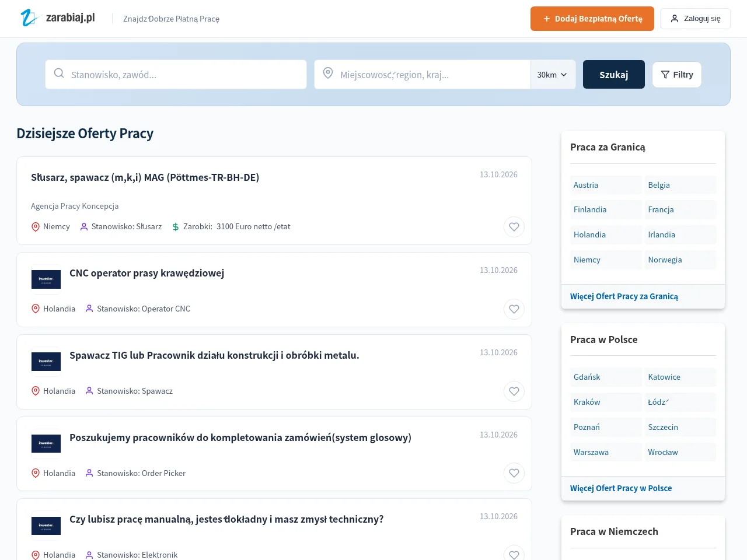Viewport: 747px width, 560px height.
Task: Select Belgia in Praca za Granicą
Action: [680, 185]
